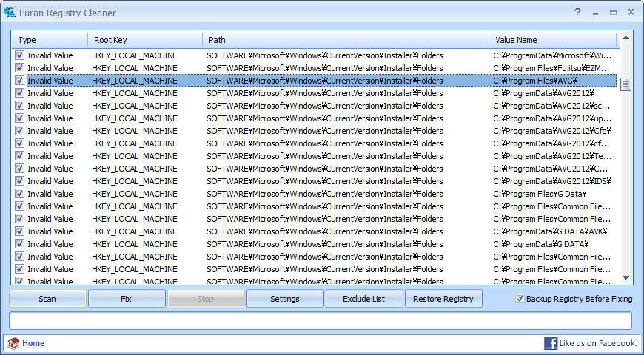The width and height of the screenshot is (644, 355).
Task: Select the C:¥ProgramData¥G DATA¥ value cell
Action: (x=541, y=244)
